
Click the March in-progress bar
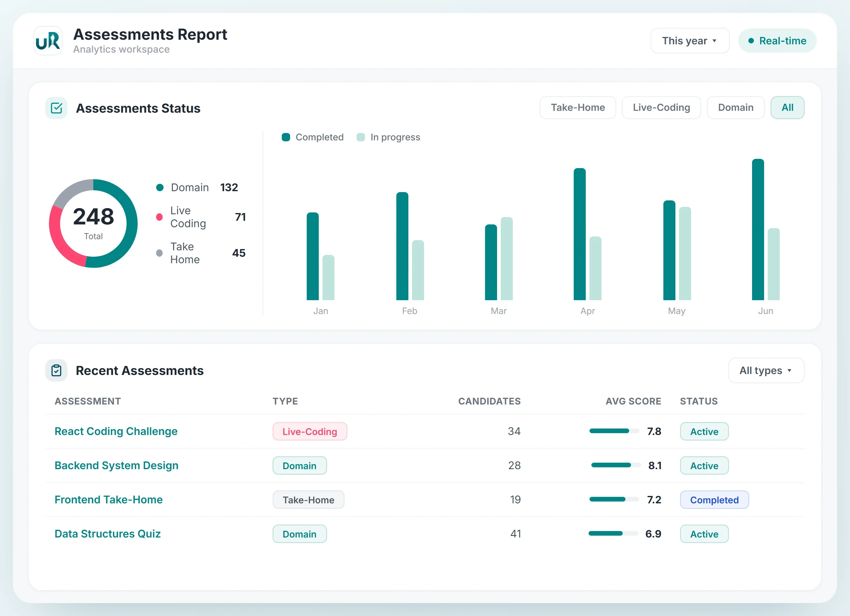(507, 259)
